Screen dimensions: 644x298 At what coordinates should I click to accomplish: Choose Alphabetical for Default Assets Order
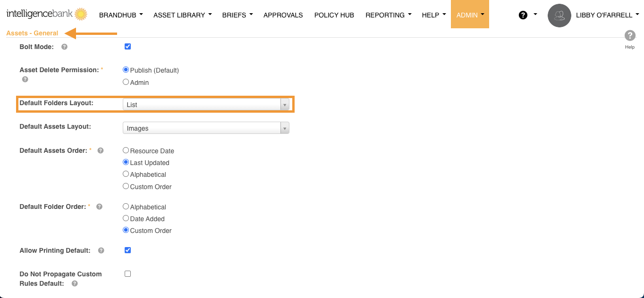pos(126,174)
